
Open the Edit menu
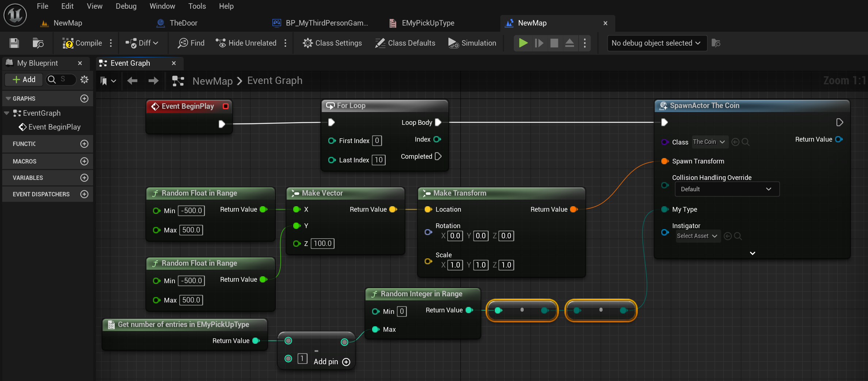67,6
